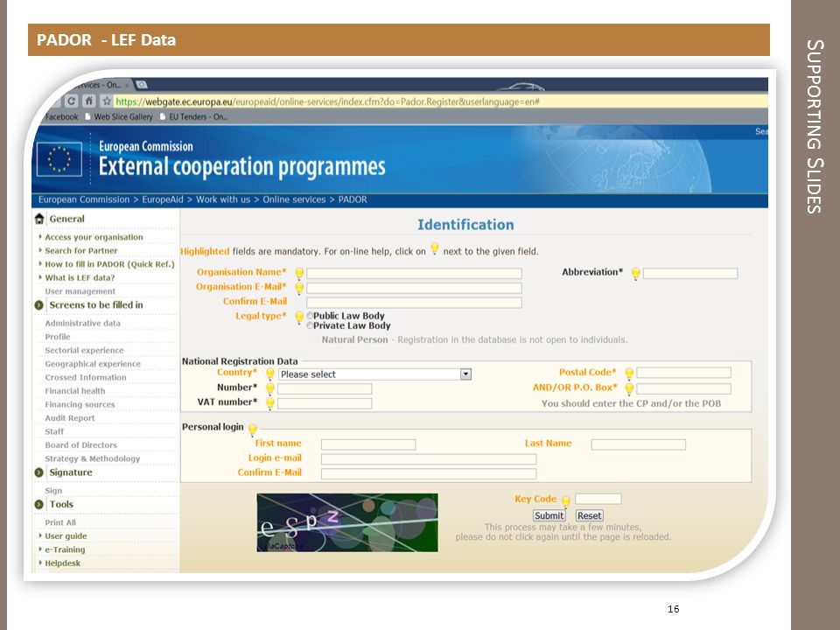Viewport: 840px width, 630px height.
Task: Click the First name input field
Action: point(368,444)
